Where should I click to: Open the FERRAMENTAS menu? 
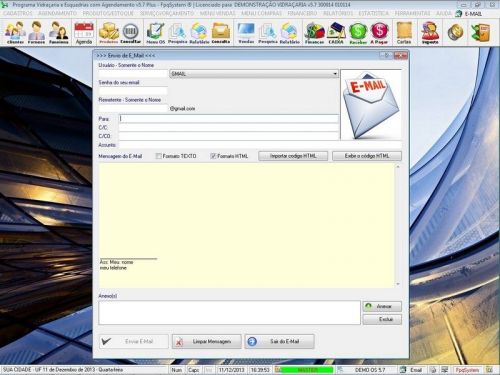click(413, 13)
